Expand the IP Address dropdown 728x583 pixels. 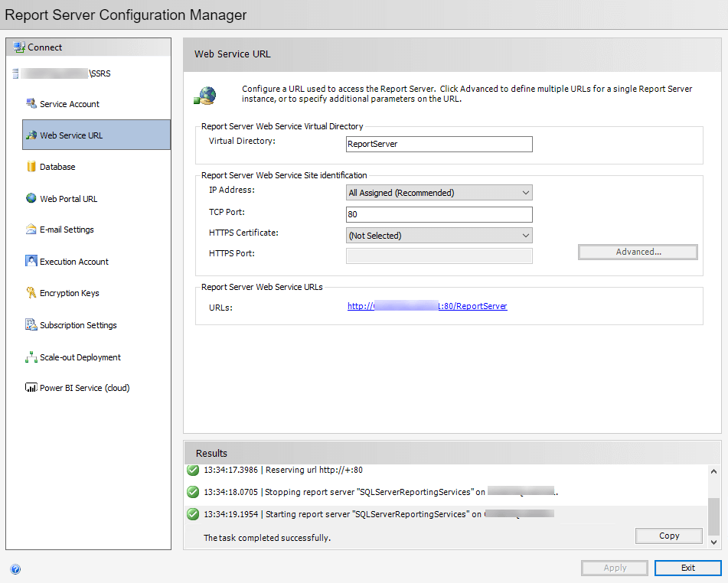coord(524,193)
